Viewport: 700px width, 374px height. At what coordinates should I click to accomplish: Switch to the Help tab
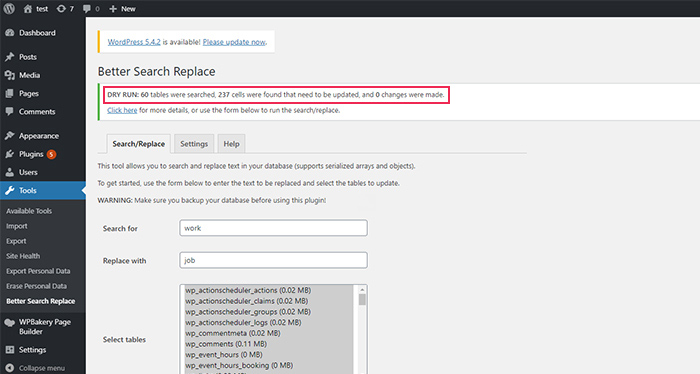click(231, 144)
